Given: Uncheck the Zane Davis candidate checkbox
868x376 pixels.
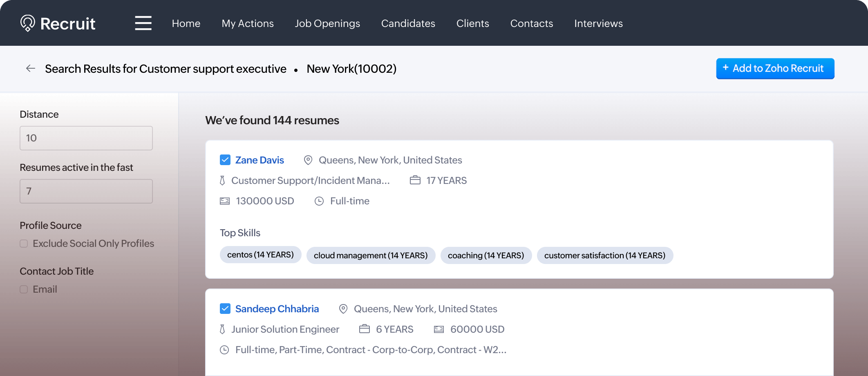Looking at the screenshot, I should (x=225, y=159).
